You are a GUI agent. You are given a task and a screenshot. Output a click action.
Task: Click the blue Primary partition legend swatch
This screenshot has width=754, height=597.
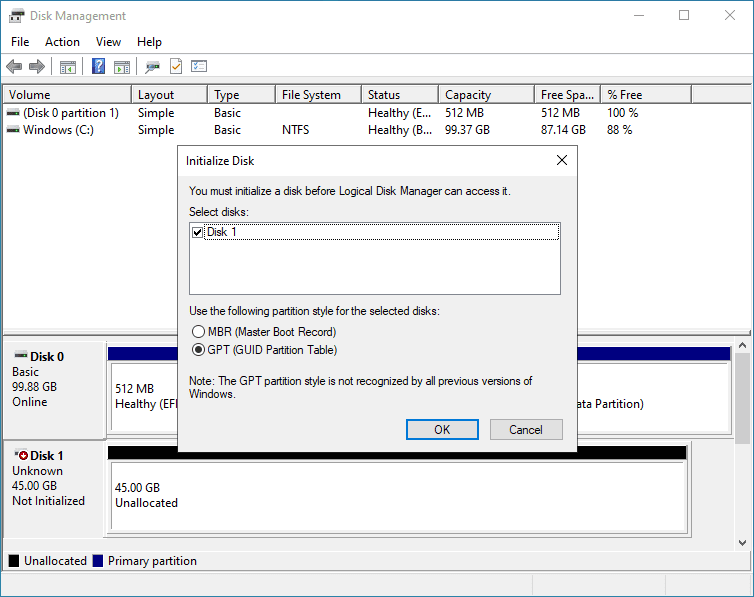pyautogui.click(x=98, y=561)
